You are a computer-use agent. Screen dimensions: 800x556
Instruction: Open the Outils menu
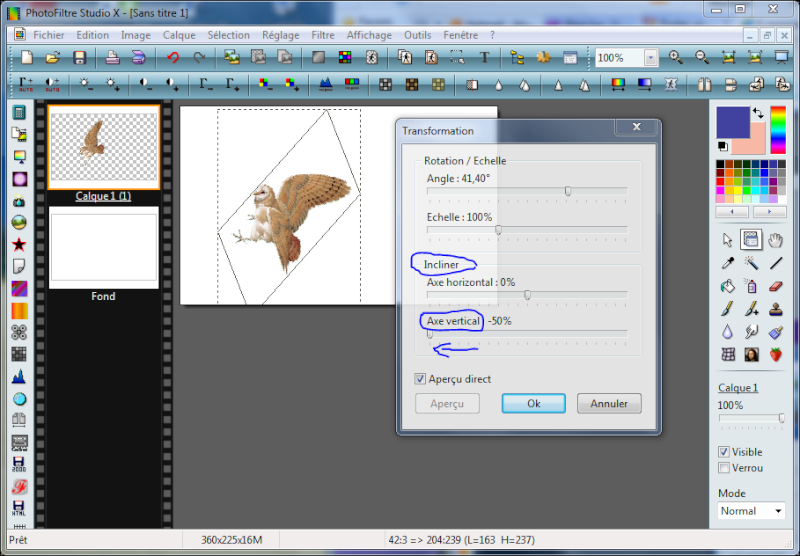pyautogui.click(x=417, y=35)
